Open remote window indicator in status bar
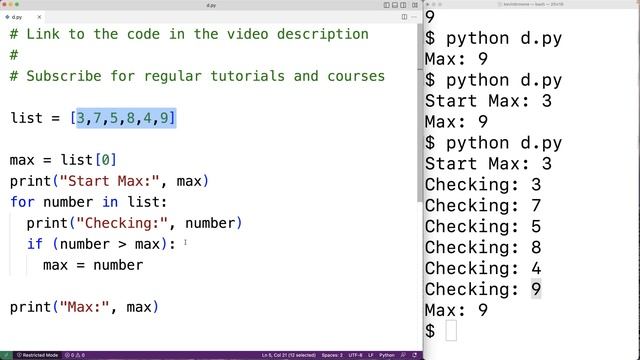The height and width of the screenshot is (360, 640). pyautogui.click(x=6, y=355)
